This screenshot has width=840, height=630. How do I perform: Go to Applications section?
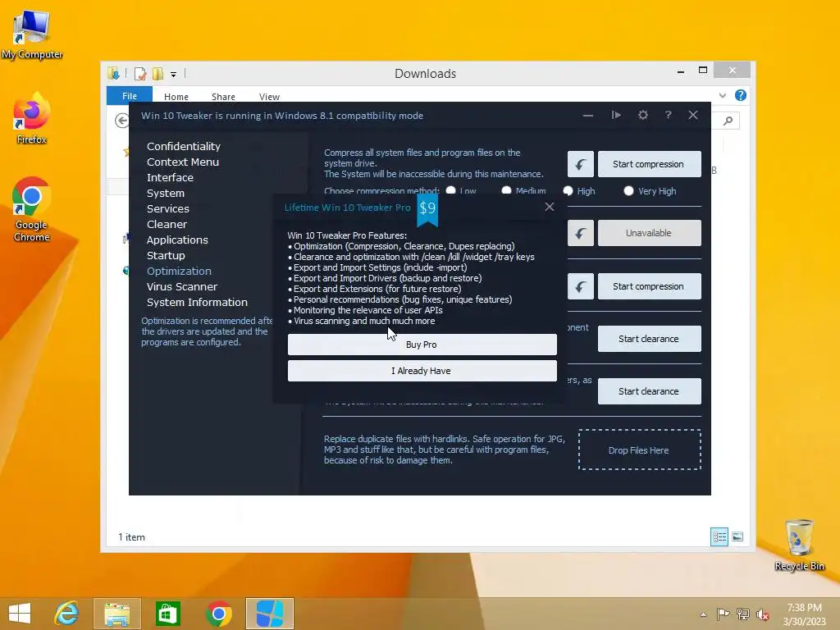(x=177, y=240)
